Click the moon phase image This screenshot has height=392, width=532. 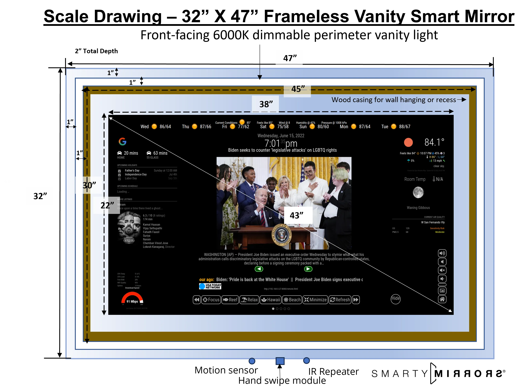[x=418, y=192]
